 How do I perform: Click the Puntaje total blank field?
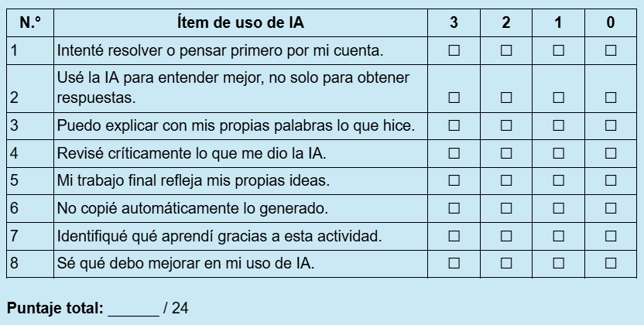click(132, 308)
